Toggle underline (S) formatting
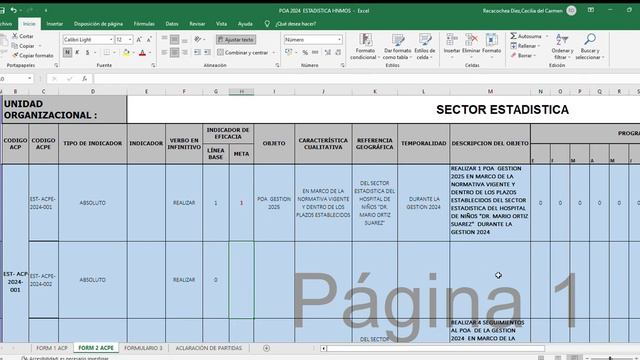 point(87,52)
